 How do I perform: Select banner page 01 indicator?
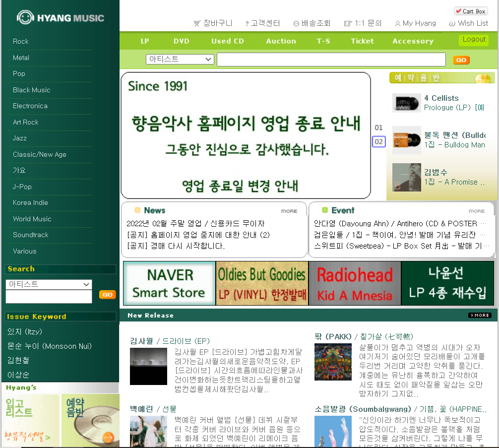coord(378,128)
